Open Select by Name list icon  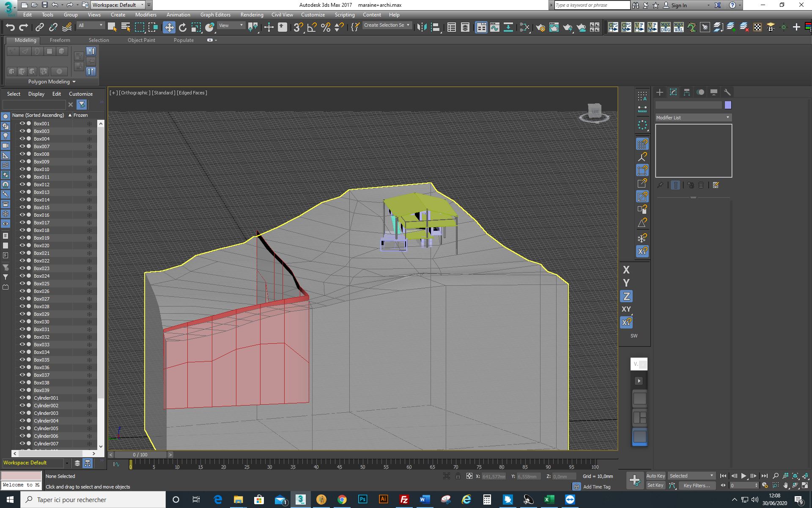point(126,27)
